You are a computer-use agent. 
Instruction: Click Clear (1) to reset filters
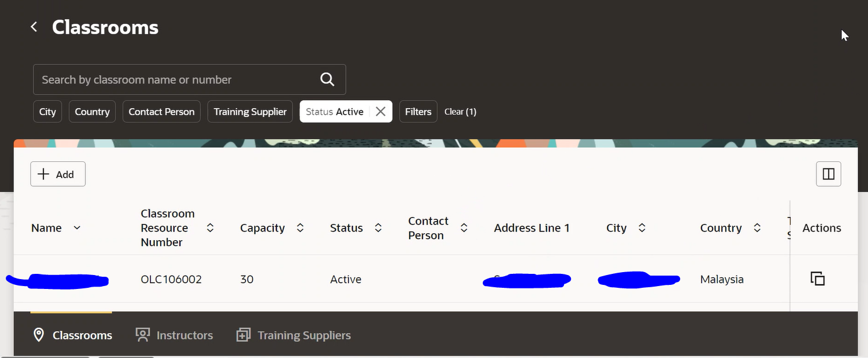pyautogui.click(x=460, y=111)
